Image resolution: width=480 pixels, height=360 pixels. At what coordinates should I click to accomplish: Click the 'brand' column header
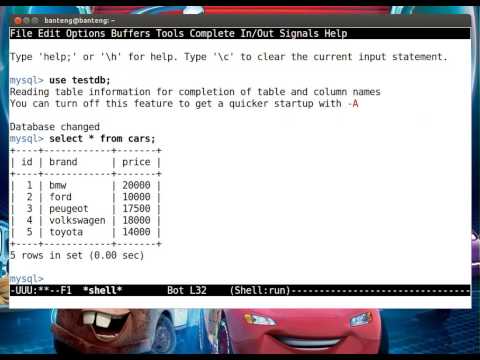(x=63, y=162)
